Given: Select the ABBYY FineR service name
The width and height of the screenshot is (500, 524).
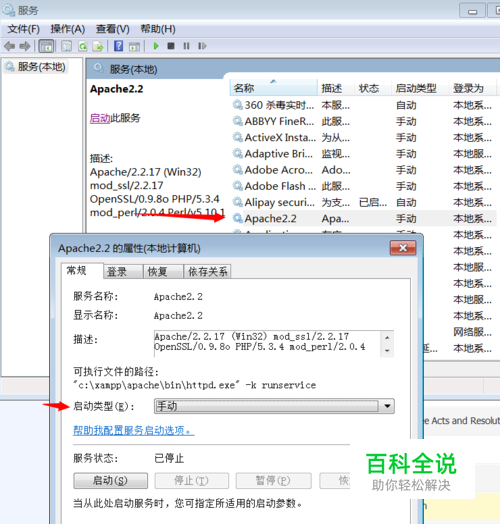Looking at the screenshot, I should click(x=279, y=121).
